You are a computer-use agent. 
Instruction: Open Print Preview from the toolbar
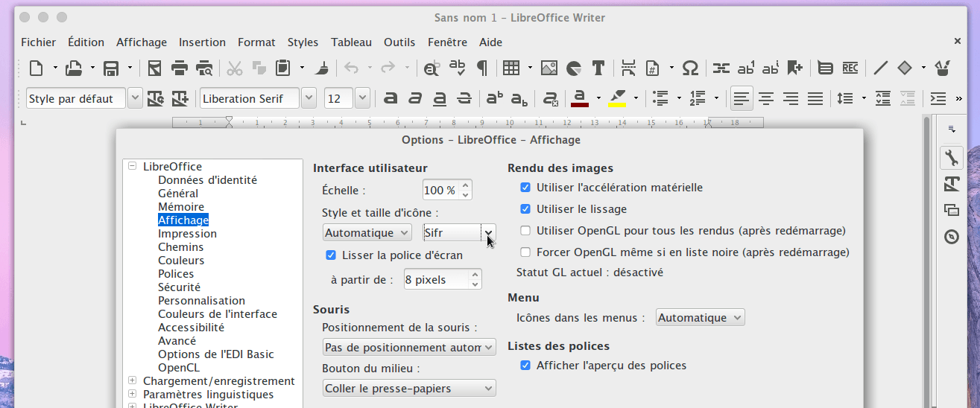pos(204,68)
